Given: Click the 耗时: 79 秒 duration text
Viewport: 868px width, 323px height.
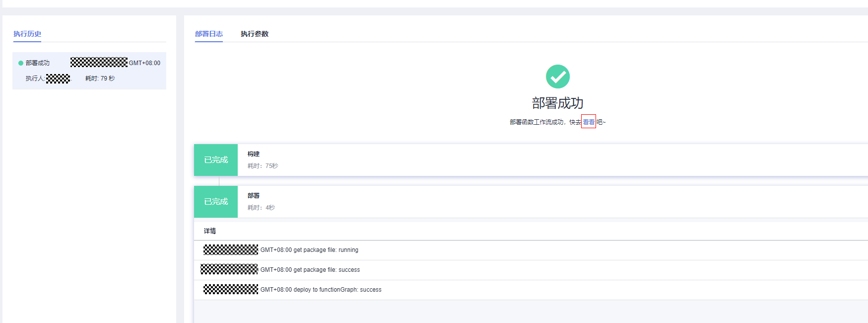Looking at the screenshot, I should click(100, 79).
